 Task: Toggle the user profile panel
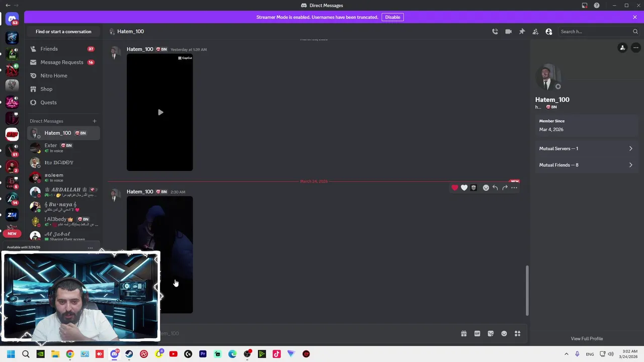click(549, 32)
